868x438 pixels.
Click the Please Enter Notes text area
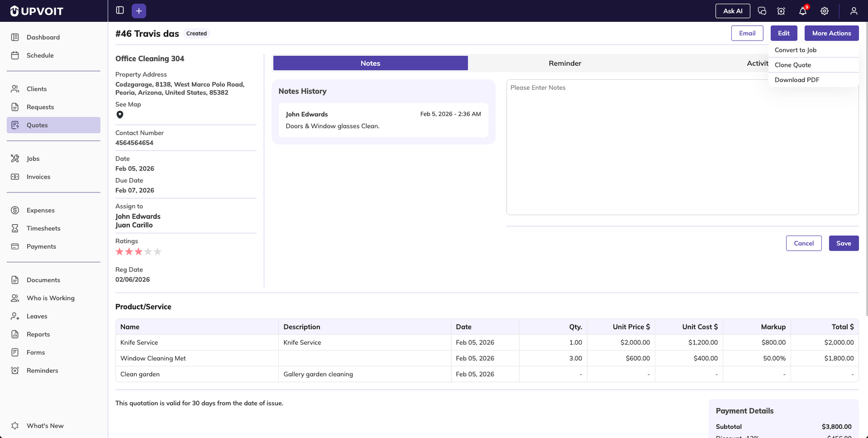[x=682, y=147]
